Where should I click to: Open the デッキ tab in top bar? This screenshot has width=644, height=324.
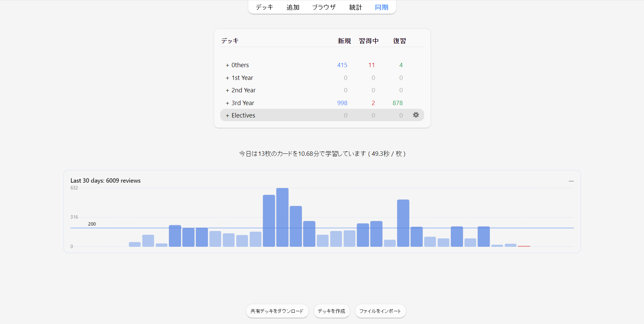264,7
